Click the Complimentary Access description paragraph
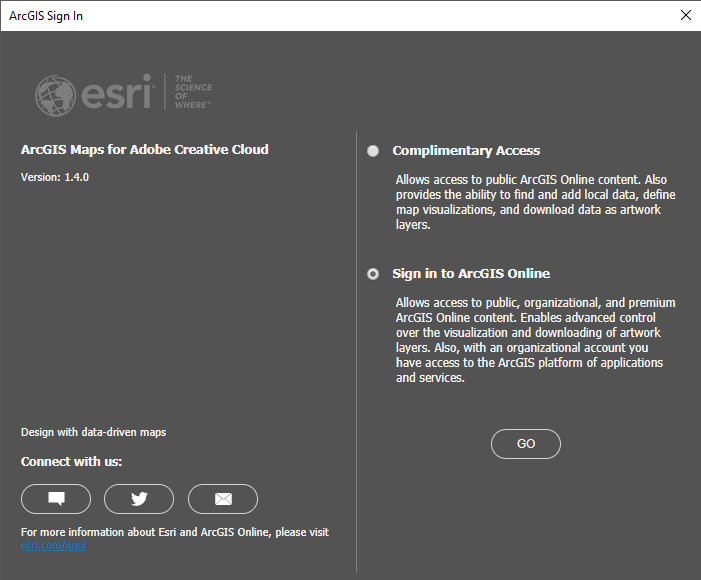Screen dimensions: 701x580 [536, 202]
